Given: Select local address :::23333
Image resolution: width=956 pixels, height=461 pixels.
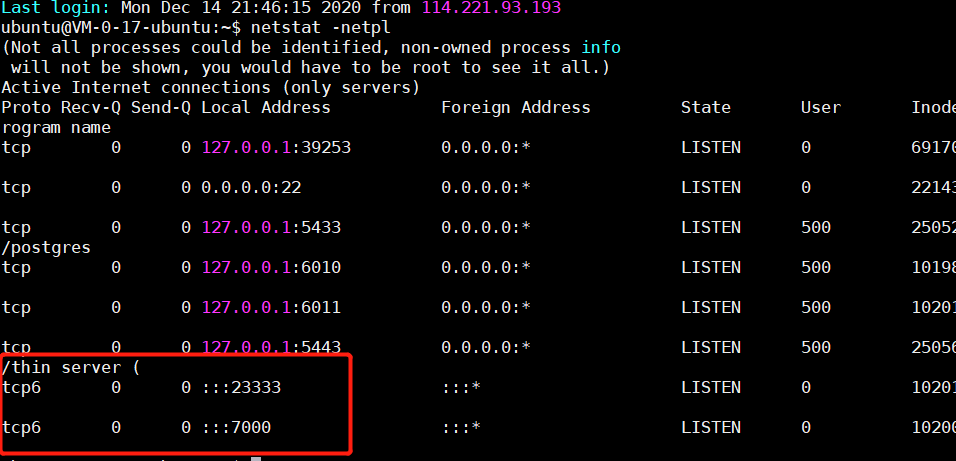Looking at the screenshot, I should (241, 387).
